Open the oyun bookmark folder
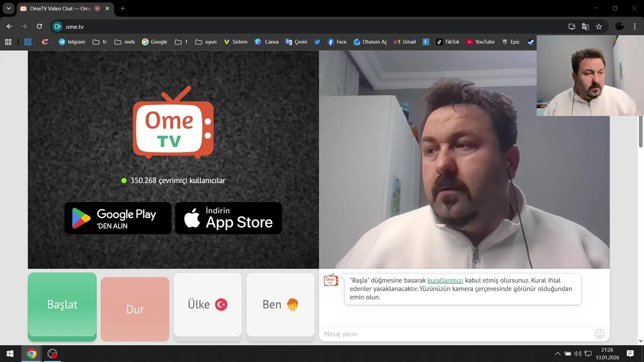 206,42
